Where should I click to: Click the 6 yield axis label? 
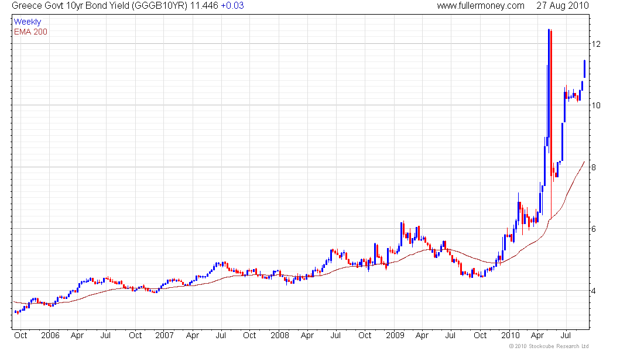(x=594, y=229)
